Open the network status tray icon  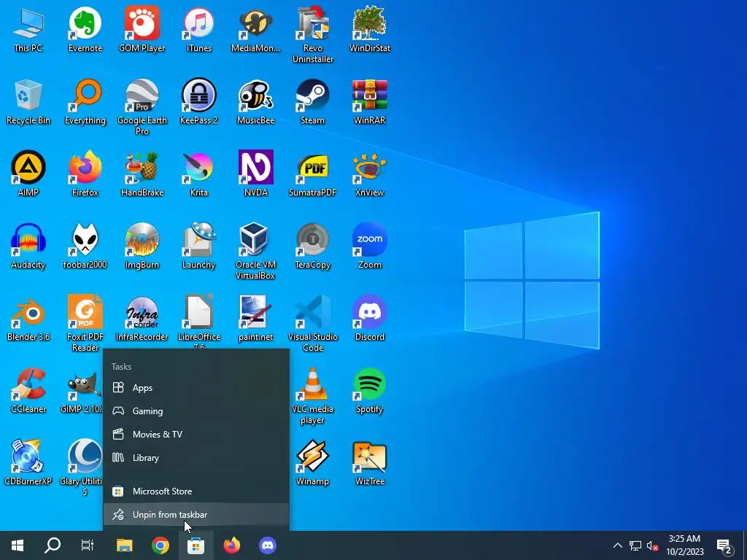click(x=635, y=545)
